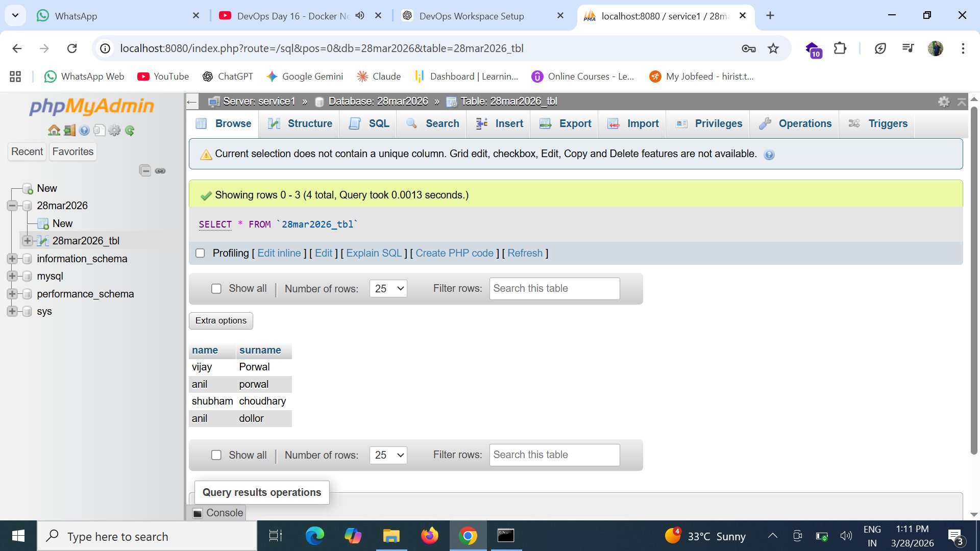Click the Collapse all tree icon
Image resolution: width=980 pixels, height=551 pixels.
[x=145, y=170]
